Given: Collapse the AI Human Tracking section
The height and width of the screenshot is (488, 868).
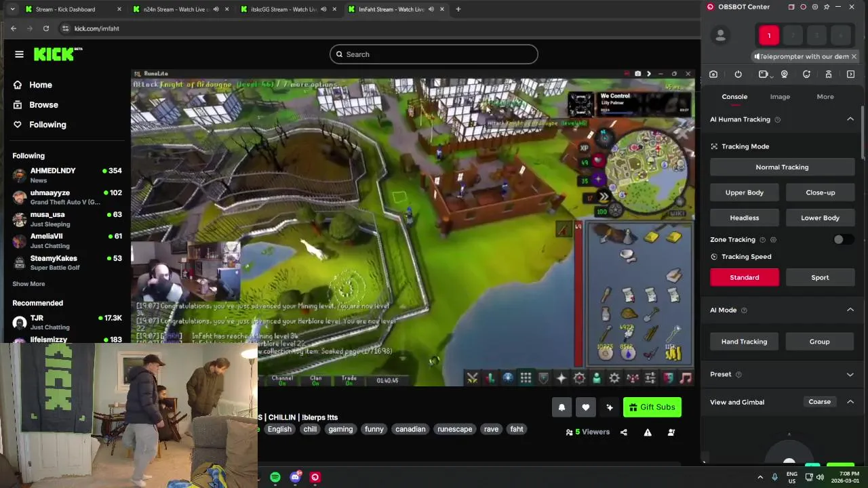Looking at the screenshot, I should click(x=850, y=119).
